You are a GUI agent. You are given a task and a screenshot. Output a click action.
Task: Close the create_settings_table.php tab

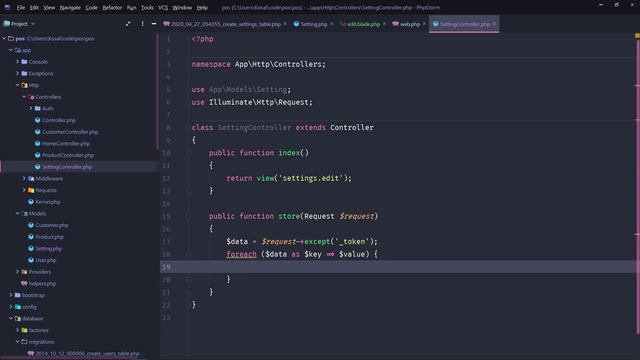[285, 24]
